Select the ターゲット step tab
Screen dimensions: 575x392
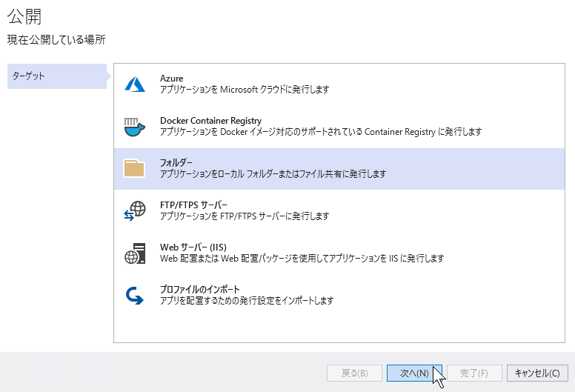point(57,76)
